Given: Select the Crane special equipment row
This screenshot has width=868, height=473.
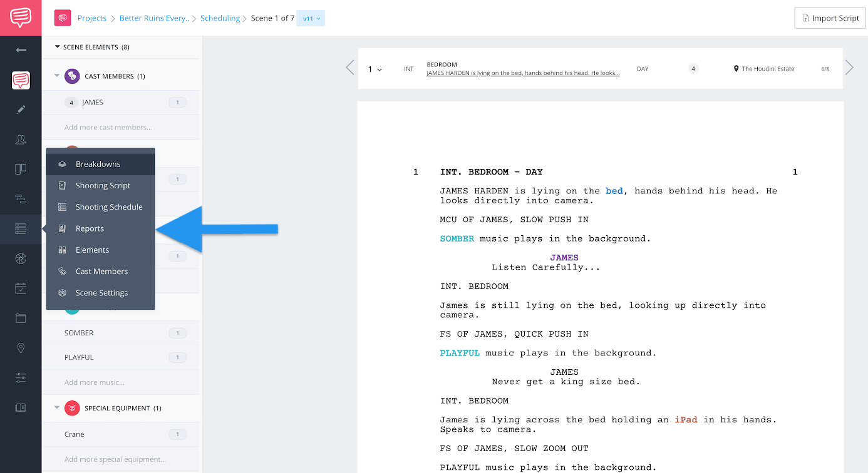Looking at the screenshot, I should coord(120,434).
